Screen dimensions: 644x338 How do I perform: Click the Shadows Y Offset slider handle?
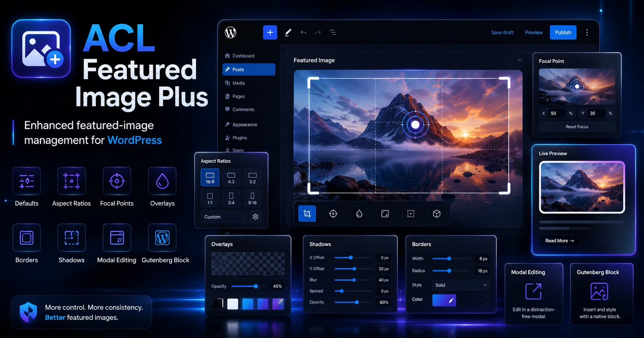coord(355,269)
